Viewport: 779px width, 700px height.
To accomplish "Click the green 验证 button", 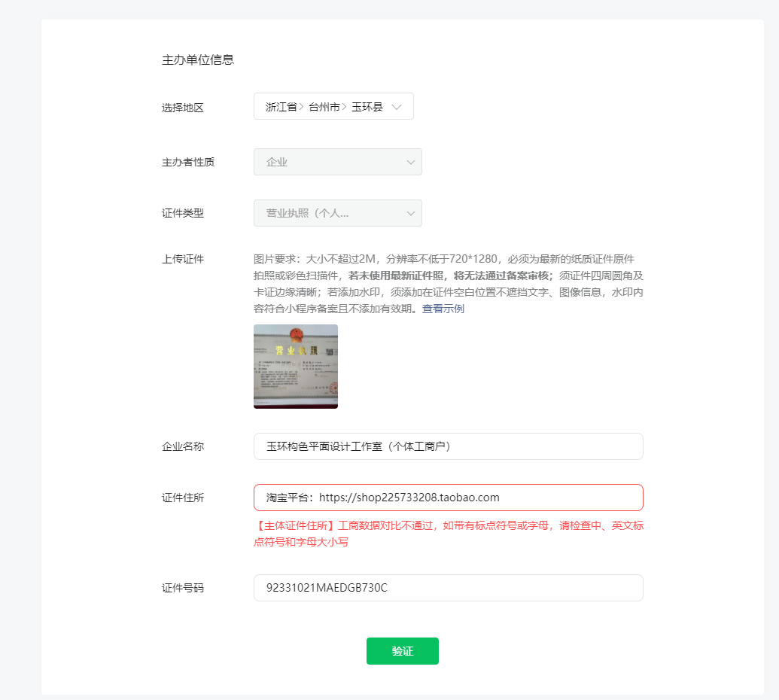I will (x=403, y=651).
